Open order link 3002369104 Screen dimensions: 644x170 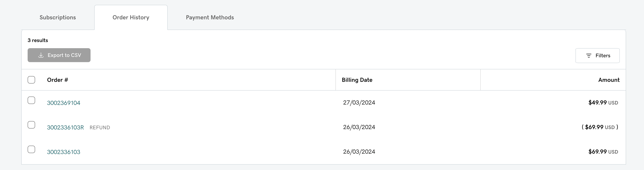pyautogui.click(x=63, y=103)
